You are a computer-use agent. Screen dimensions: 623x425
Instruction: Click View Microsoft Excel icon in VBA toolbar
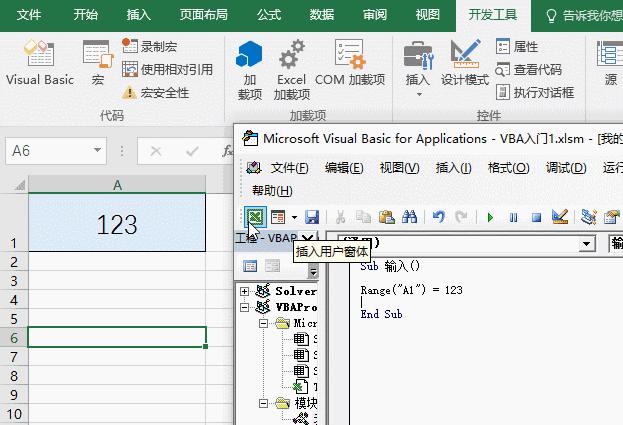[x=255, y=217]
